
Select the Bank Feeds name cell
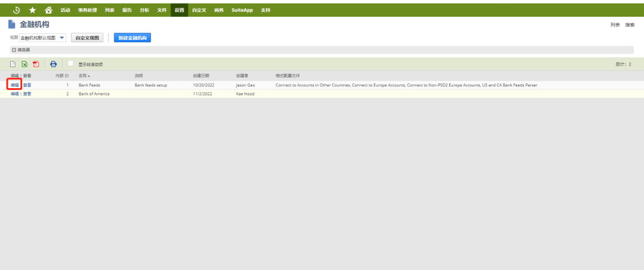(89, 85)
